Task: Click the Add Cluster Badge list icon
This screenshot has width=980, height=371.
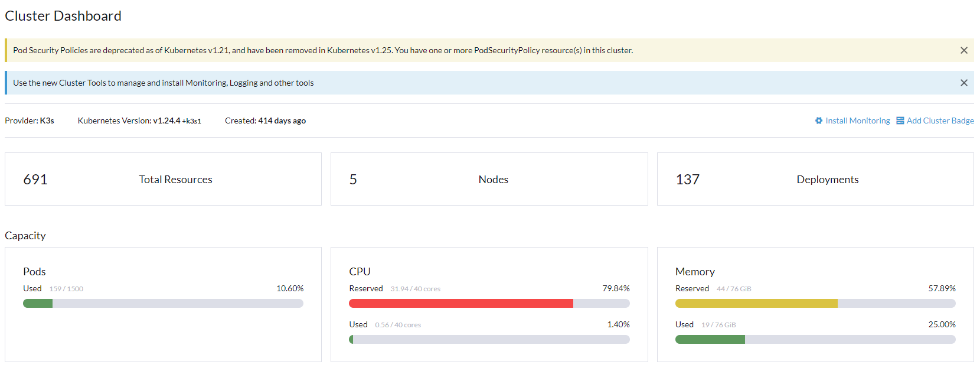Action: click(900, 121)
